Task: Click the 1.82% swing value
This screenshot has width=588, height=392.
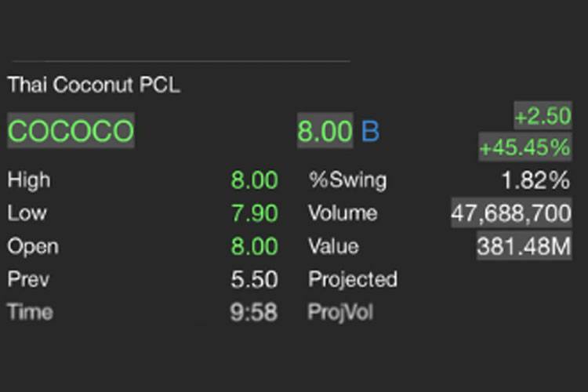Action: (x=535, y=180)
